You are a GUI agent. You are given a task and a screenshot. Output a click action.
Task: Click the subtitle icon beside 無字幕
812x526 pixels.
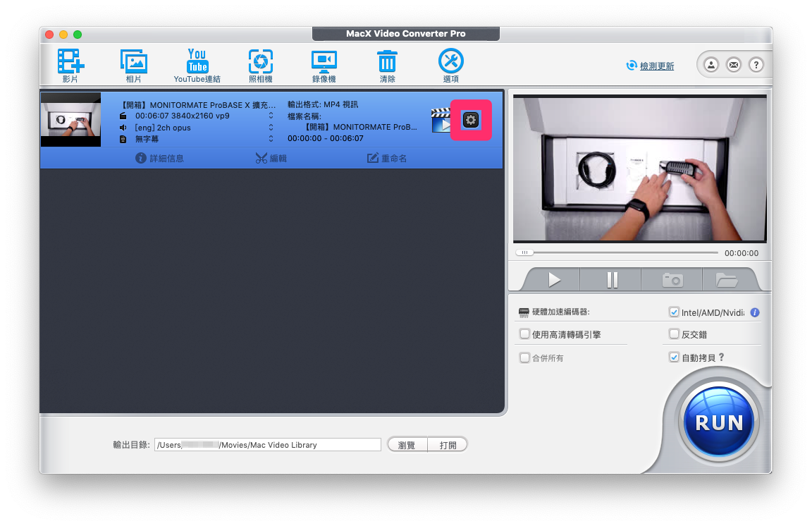click(x=123, y=140)
